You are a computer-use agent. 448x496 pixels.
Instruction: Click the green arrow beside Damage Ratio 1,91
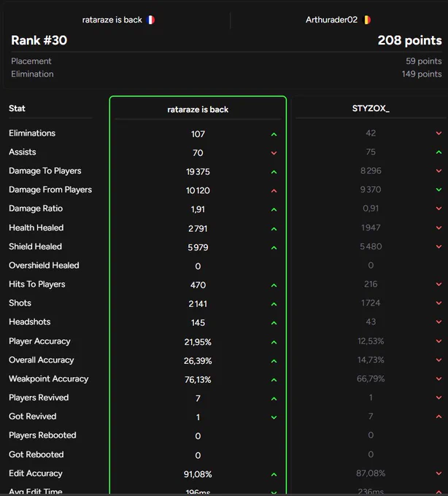[x=274, y=210]
